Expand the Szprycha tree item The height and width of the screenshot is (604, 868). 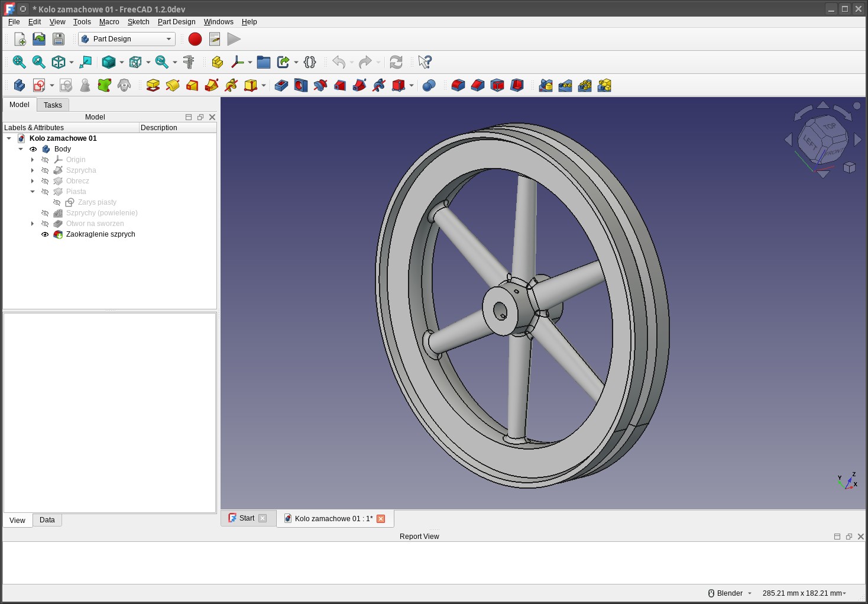[x=33, y=170]
